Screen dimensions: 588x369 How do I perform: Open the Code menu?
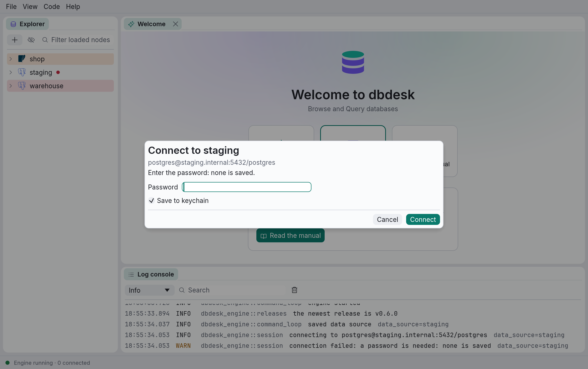click(x=52, y=6)
